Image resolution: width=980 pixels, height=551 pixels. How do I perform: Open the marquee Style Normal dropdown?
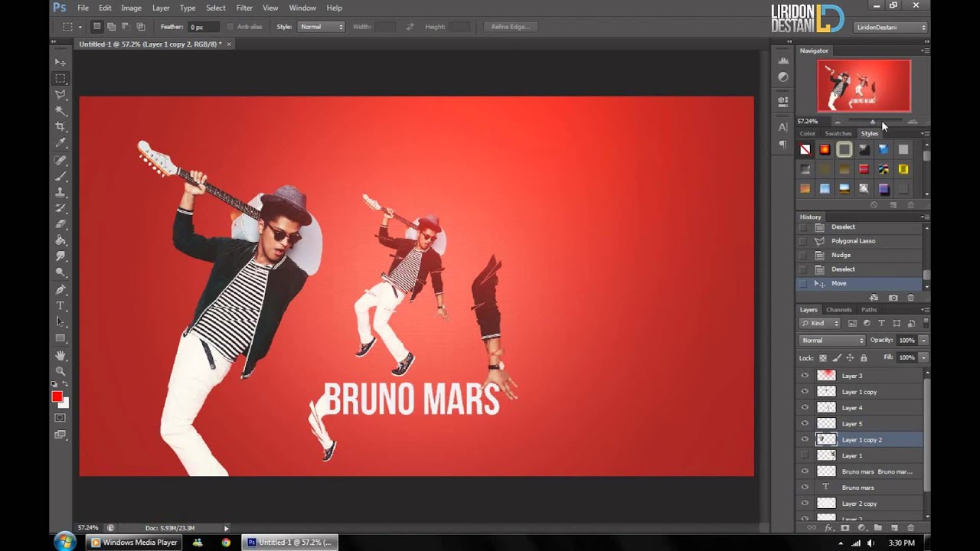click(x=322, y=27)
